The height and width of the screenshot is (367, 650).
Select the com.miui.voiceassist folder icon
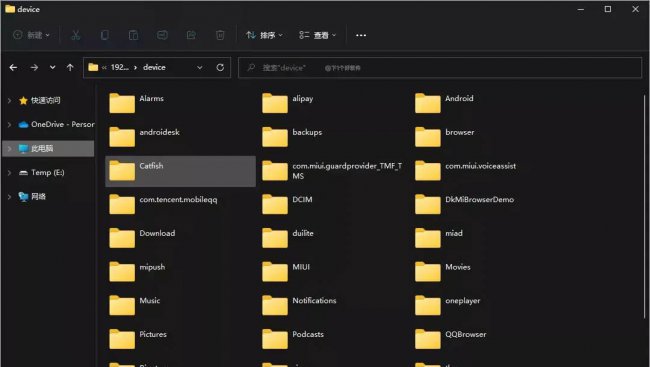click(427, 170)
